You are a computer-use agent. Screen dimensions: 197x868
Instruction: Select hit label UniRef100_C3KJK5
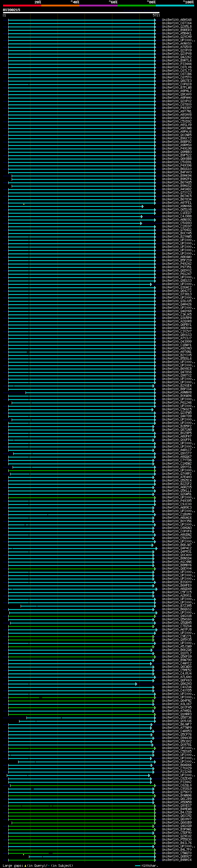[x=177, y=314]
